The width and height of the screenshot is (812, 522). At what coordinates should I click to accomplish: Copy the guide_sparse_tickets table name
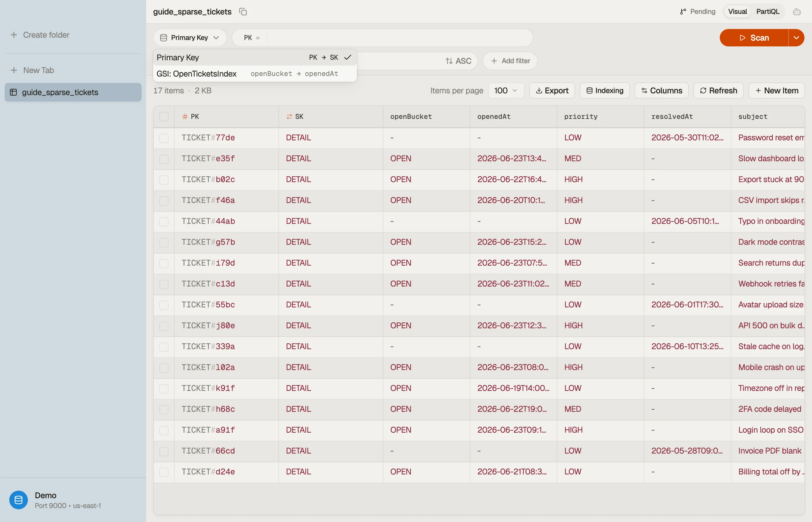tap(243, 12)
